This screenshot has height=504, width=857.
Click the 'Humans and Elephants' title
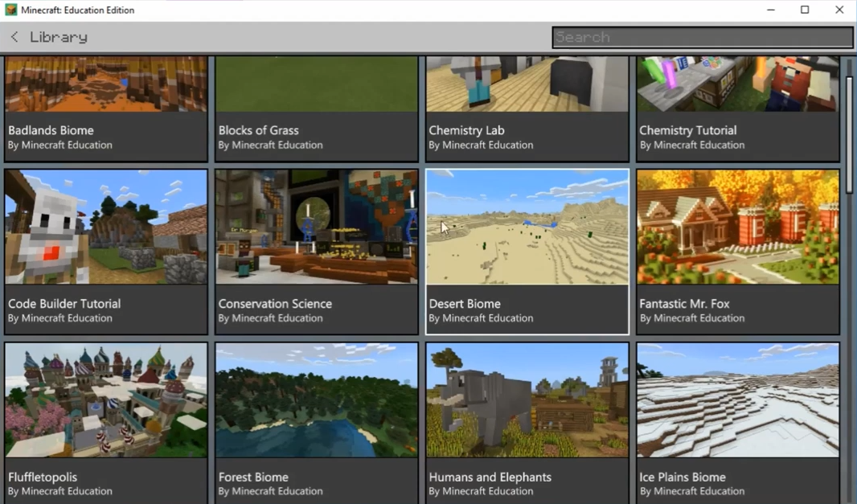490,477
